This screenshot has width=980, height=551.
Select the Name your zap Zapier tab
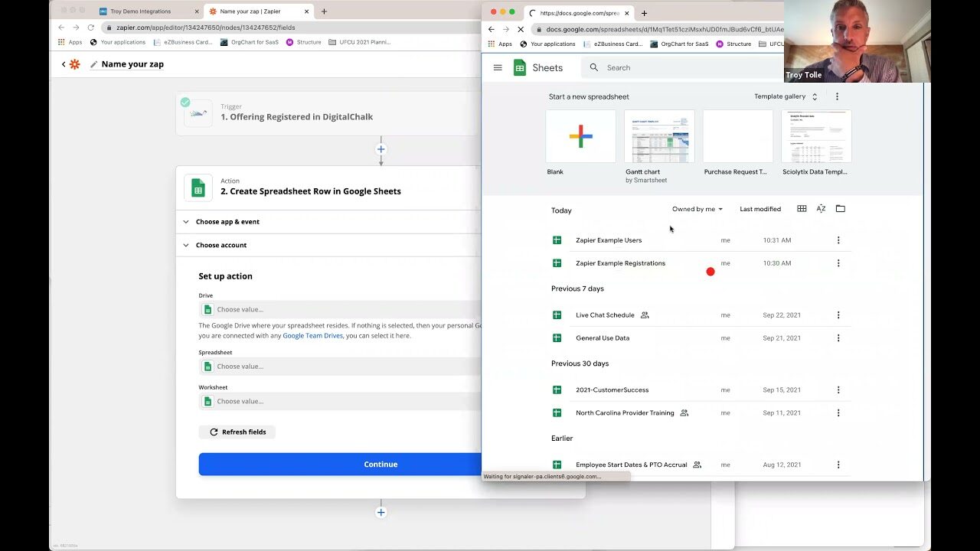click(259, 11)
